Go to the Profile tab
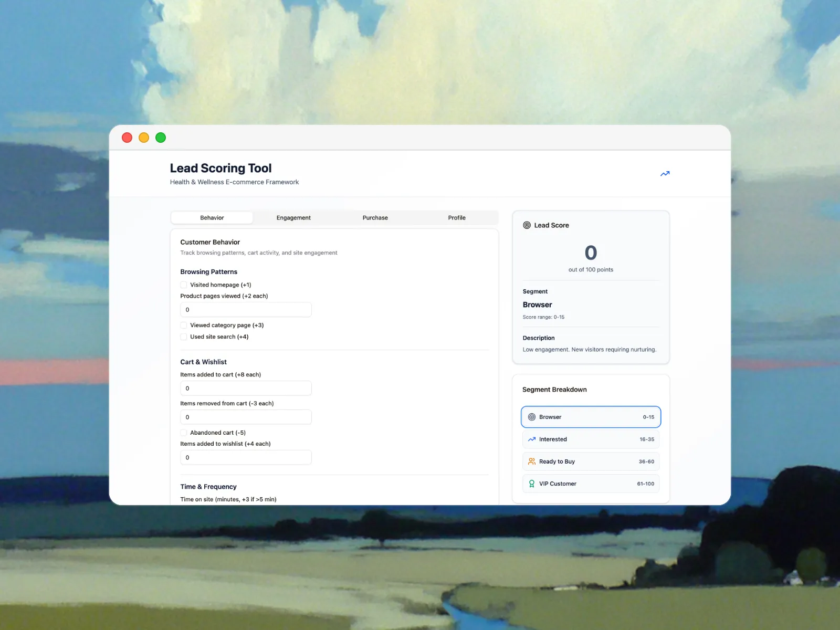 point(456,218)
